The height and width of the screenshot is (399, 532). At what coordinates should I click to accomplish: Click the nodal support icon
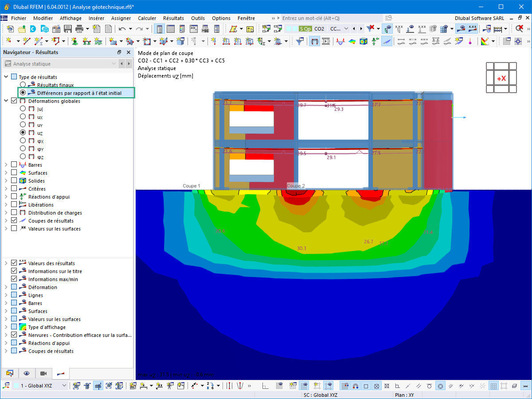[x=74, y=41]
